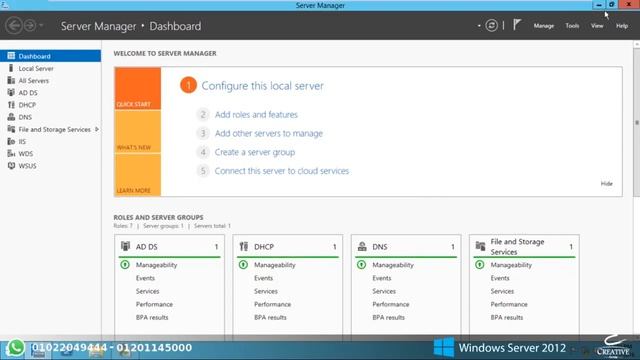Open BPA results in the AD DS tile
This screenshot has height=360, width=640.
152,317
